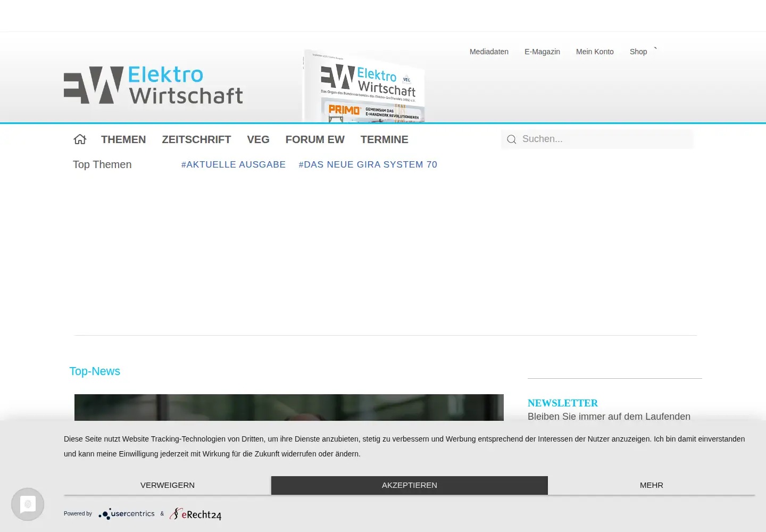766x532 pixels.
Task: Visit the Shop link
Action: pyautogui.click(x=638, y=52)
